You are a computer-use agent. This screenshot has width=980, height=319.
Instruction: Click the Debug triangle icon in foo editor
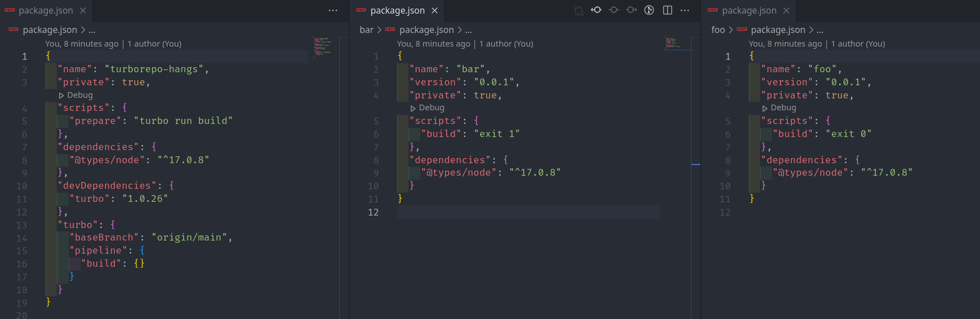(765, 108)
